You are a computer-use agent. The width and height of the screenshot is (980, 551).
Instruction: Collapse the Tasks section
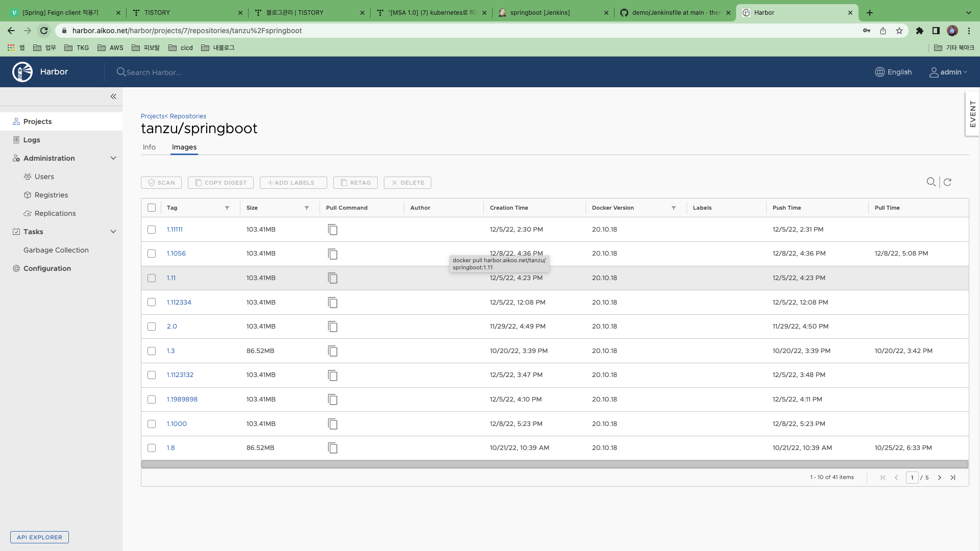[x=113, y=232]
